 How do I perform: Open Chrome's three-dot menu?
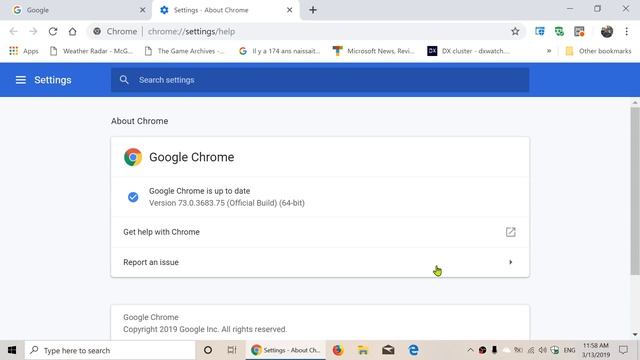(x=627, y=31)
